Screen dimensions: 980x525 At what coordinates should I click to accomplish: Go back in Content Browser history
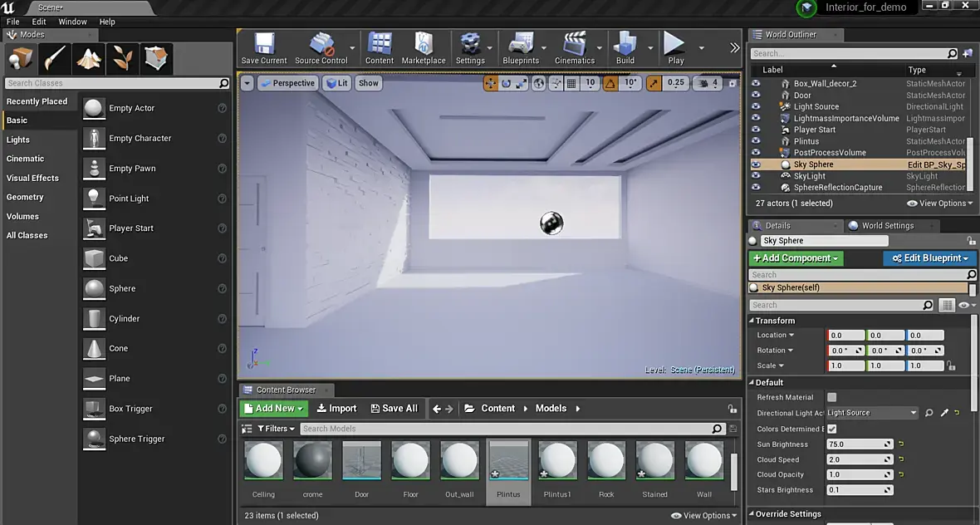coord(437,409)
